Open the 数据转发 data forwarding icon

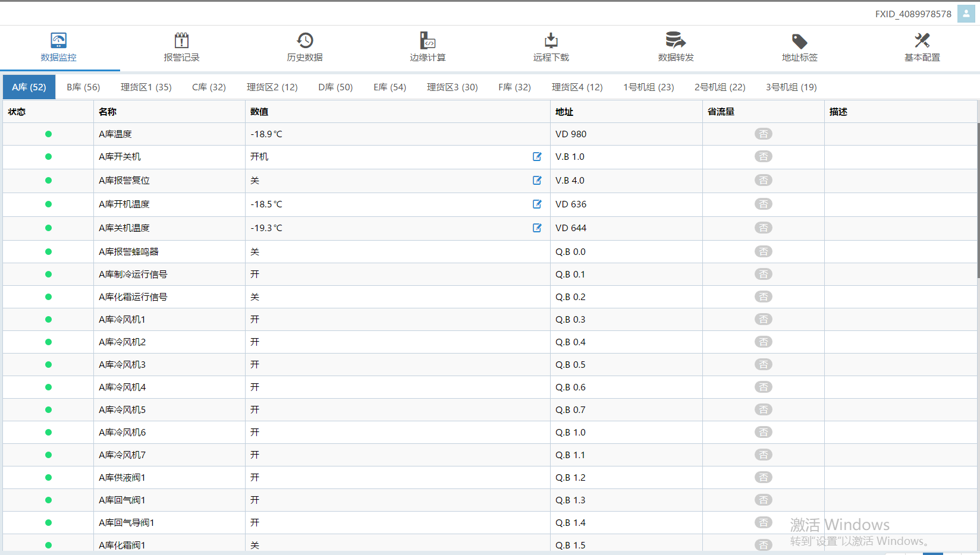click(676, 41)
